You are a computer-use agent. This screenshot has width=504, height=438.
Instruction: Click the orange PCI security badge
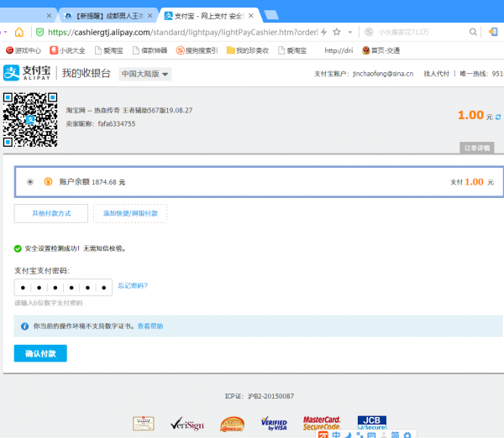coord(232,424)
